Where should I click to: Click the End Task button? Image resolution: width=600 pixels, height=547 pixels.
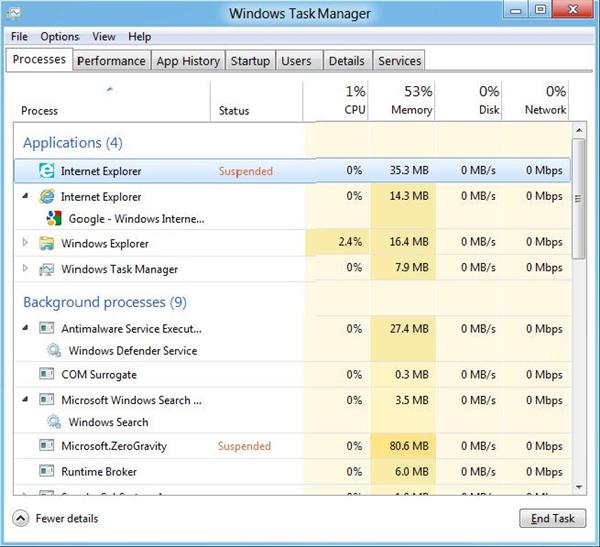pyautogui.click(x=553, y=518)
